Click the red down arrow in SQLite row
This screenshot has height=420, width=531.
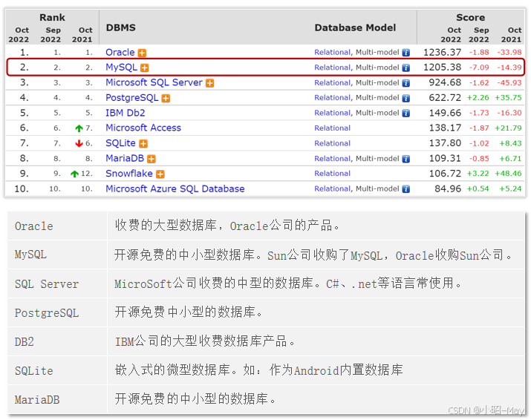pyautogui.click(x=79, y=144)
